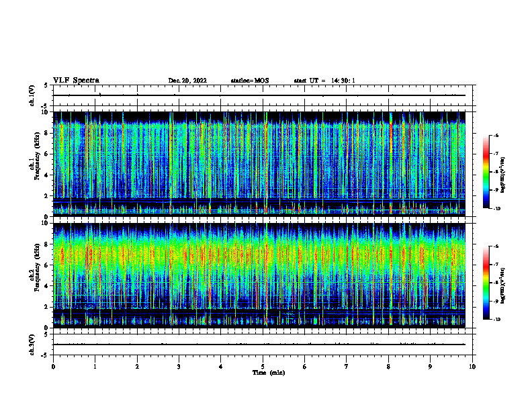
Task: Click the "VLF Spectra" plot title
Action: (76, 81)
